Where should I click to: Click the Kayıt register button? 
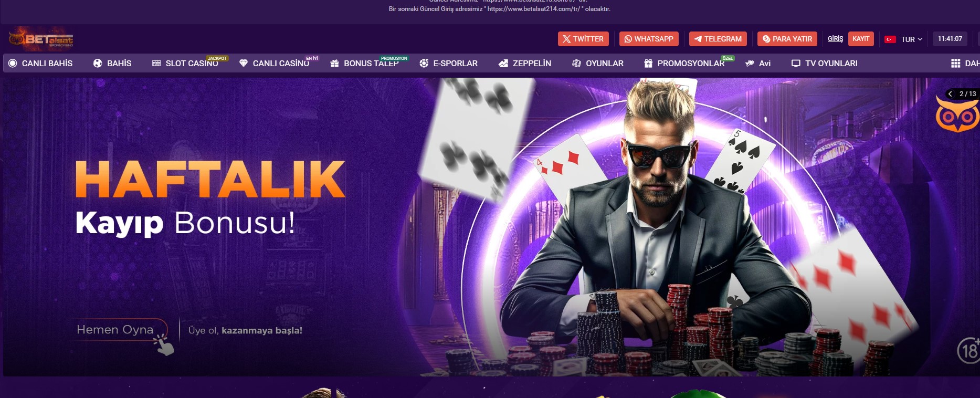(861, 39)
